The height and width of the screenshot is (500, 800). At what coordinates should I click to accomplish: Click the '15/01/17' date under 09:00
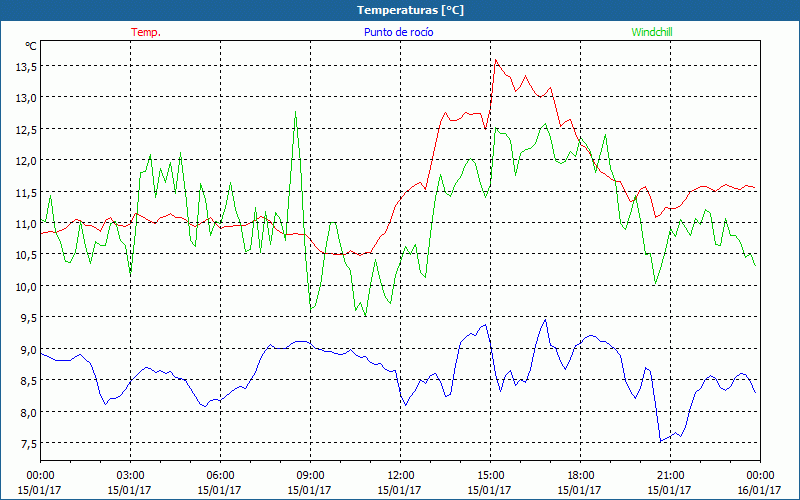click(x=309, y=490)
